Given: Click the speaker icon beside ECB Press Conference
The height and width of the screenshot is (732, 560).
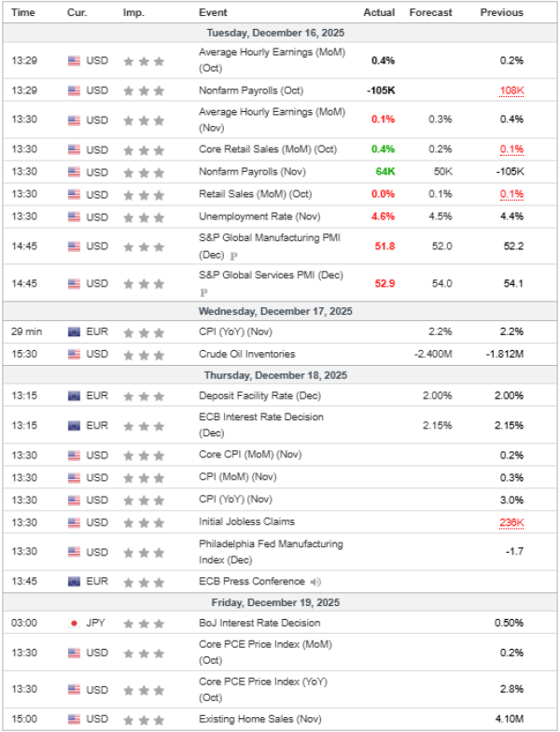Looking at the screenshot, I should point(315,581).
